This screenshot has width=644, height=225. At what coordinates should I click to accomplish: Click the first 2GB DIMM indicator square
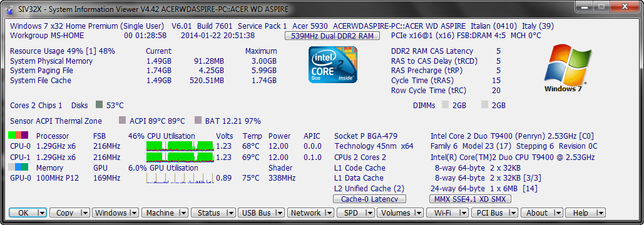tap(445, 105)
